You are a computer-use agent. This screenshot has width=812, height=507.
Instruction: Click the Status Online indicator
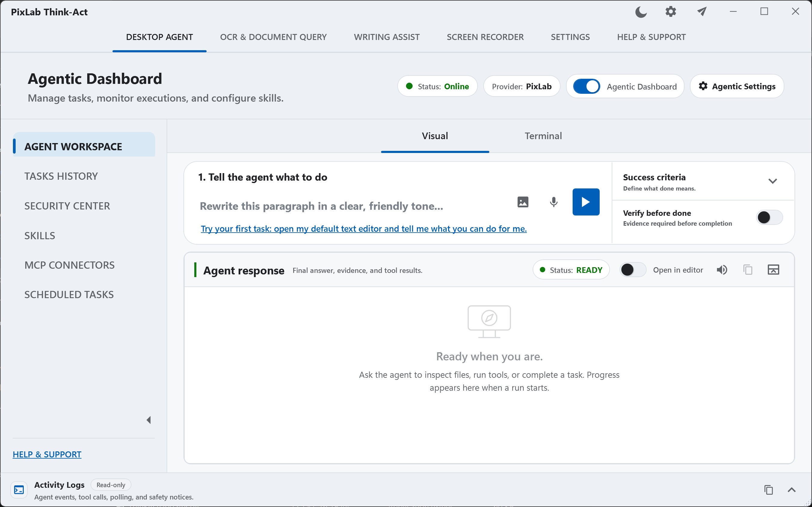click(437, 86)
